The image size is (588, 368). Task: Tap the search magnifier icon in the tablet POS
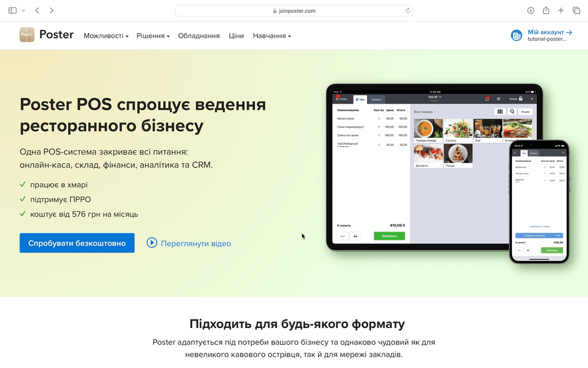click(513, 112)
